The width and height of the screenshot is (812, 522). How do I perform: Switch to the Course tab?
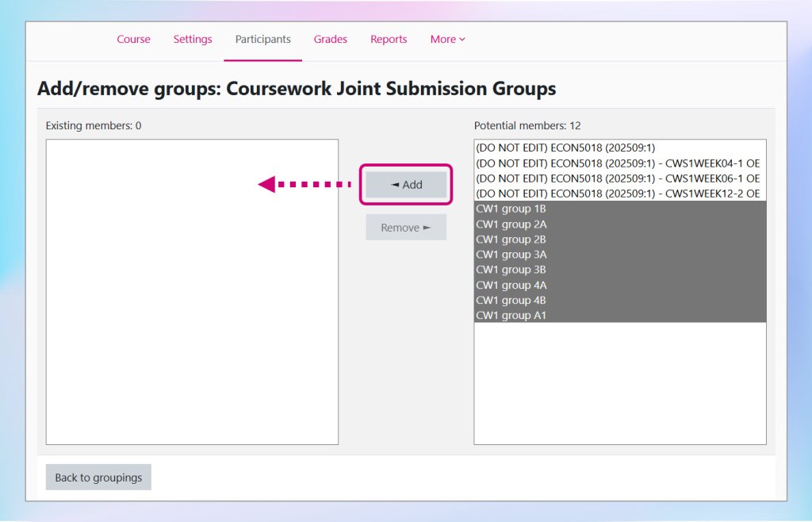pos(133,39)
